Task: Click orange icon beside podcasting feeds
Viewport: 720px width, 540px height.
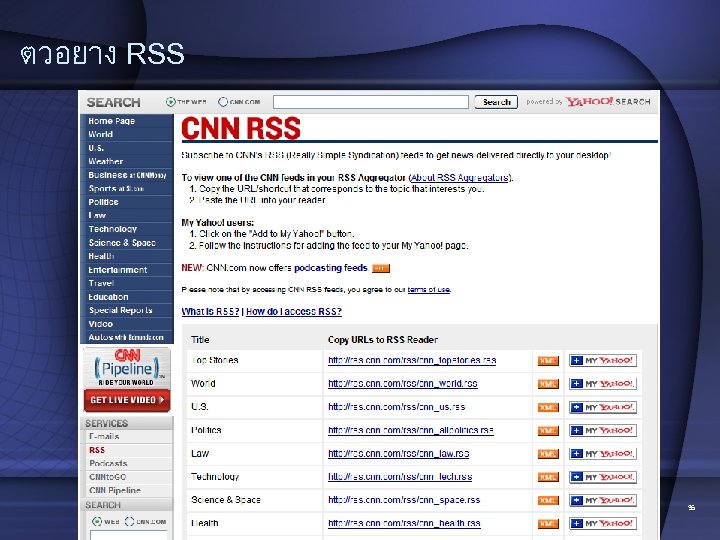Action: tap(381, 268)
